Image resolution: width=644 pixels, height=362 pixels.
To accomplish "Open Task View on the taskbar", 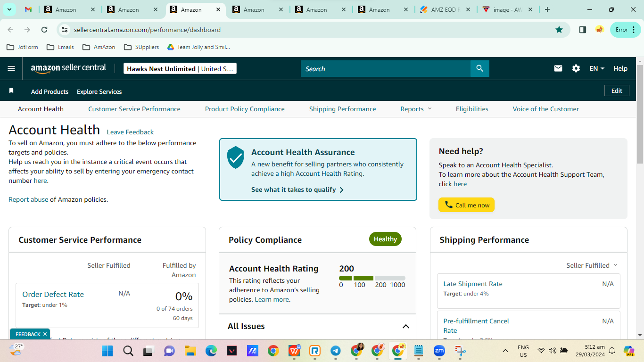I will point(149,351).
